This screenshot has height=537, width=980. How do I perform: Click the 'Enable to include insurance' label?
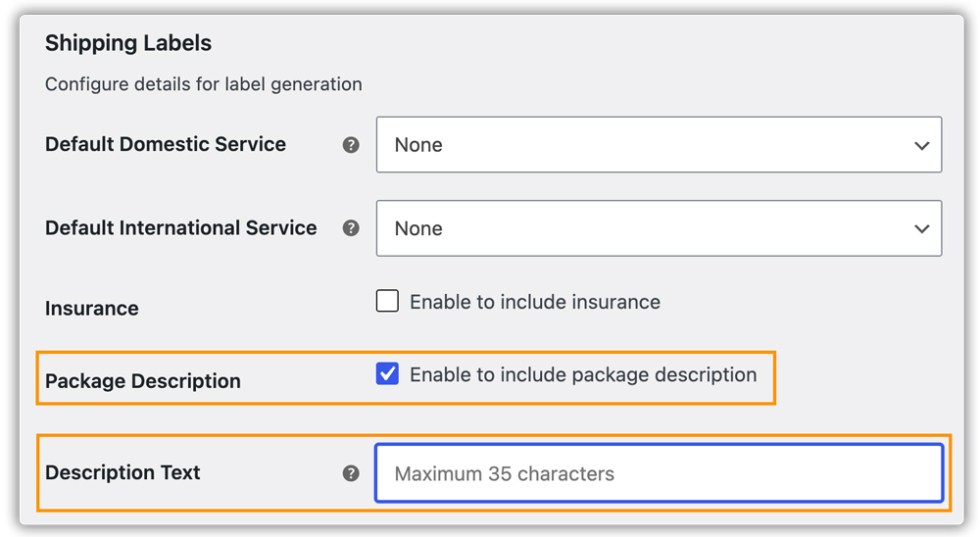coord(535,302)
